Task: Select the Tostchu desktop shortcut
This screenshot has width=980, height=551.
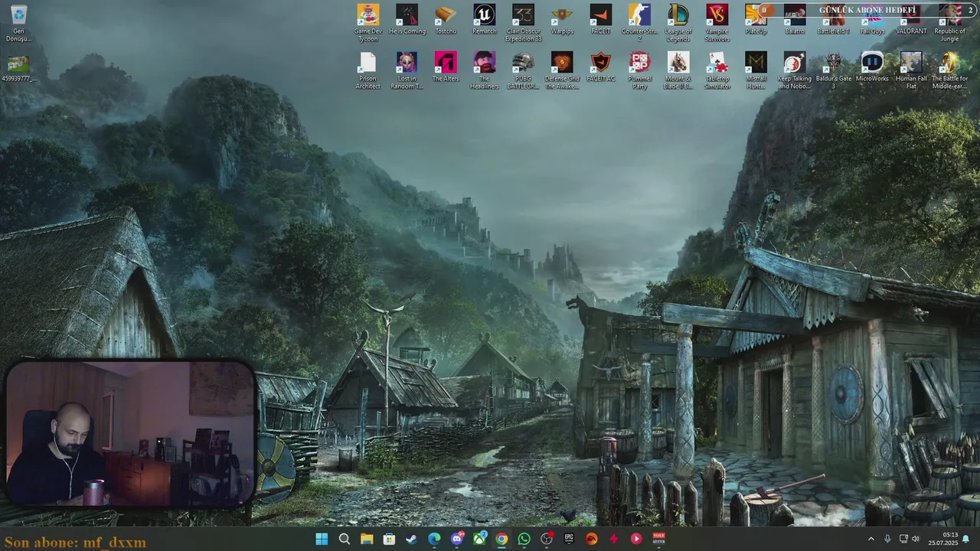Action: coord(446,20)
